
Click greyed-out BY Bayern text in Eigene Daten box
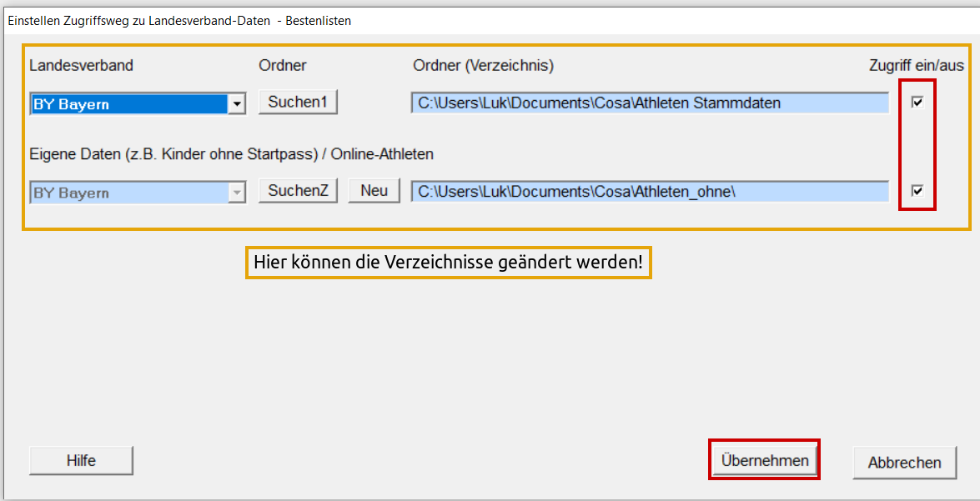[128, 193]
